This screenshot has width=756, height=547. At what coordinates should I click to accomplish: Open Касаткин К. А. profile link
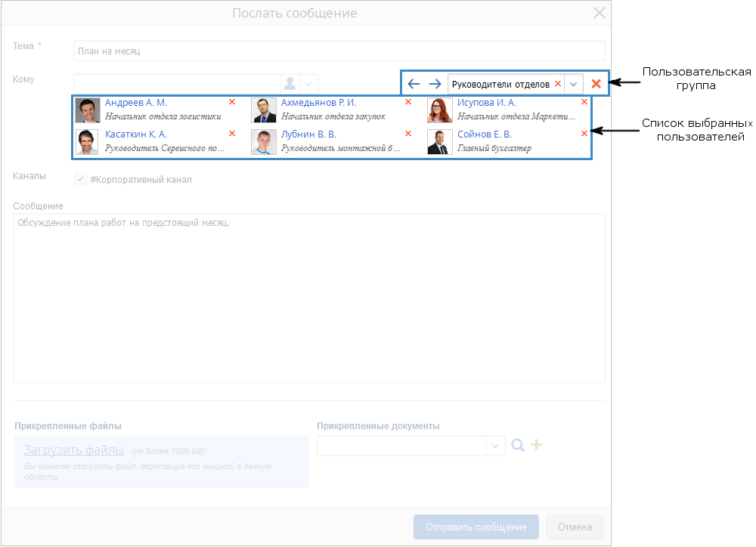pos(136,134)
